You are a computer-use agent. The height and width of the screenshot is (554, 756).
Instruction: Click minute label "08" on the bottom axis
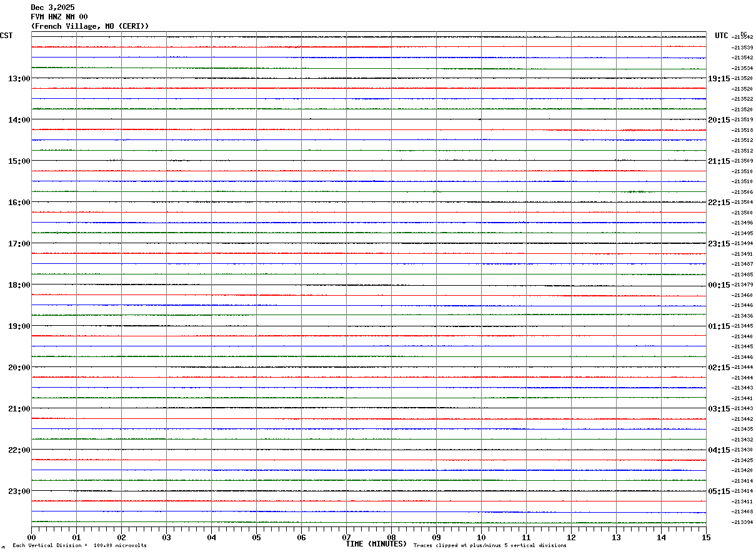tap(391, 537)
